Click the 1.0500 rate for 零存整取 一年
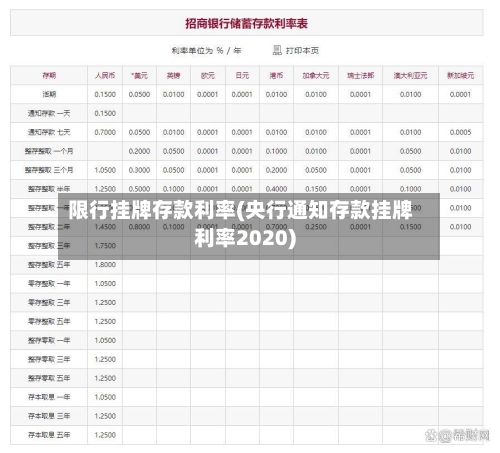The width and height of the screenshot is (500, 453). coord(105,284)
